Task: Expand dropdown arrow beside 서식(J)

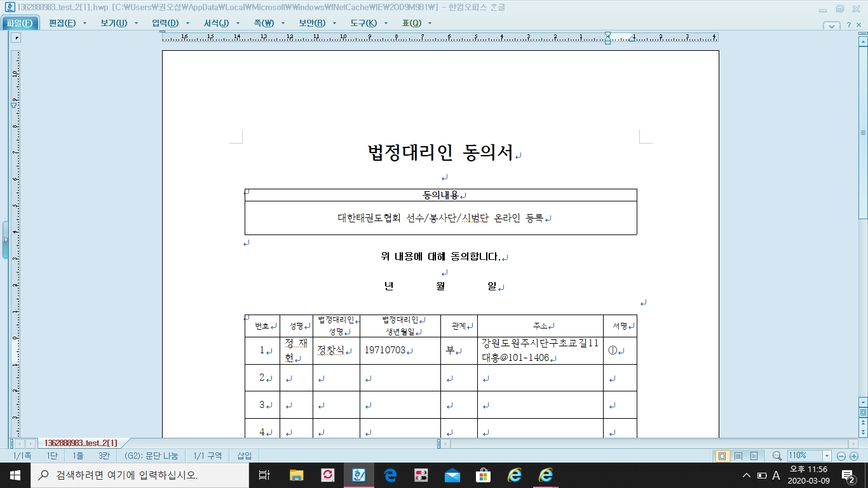Action: tap(238, 24)
